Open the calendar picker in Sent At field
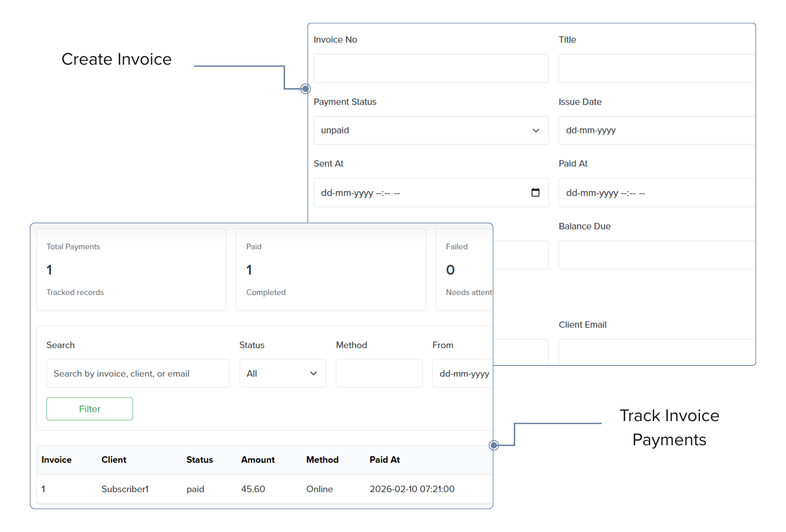 (535, 192)
